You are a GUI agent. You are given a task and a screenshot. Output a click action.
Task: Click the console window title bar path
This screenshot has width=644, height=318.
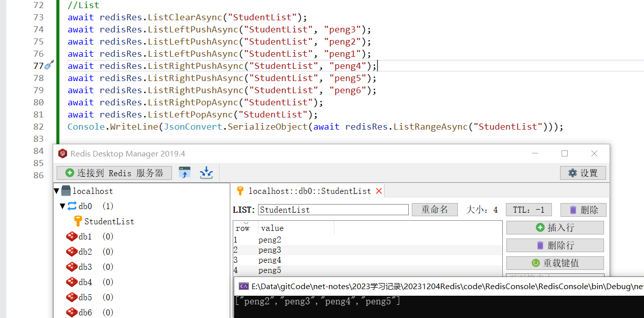447,287
